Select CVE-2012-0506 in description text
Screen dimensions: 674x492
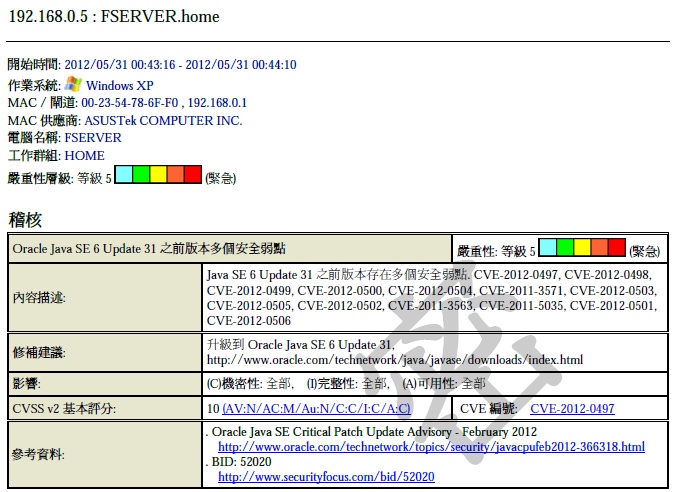(248, 321)
